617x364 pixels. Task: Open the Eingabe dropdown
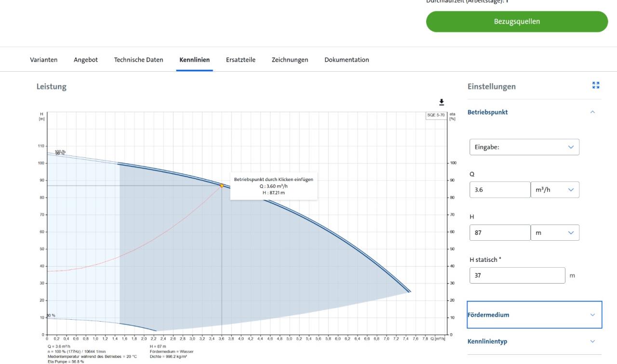pyautogui.click(x=524, y=147)
